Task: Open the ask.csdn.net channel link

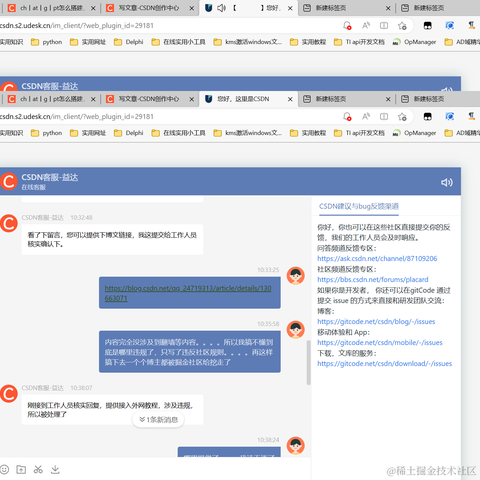Action: [x=377, y=258]
